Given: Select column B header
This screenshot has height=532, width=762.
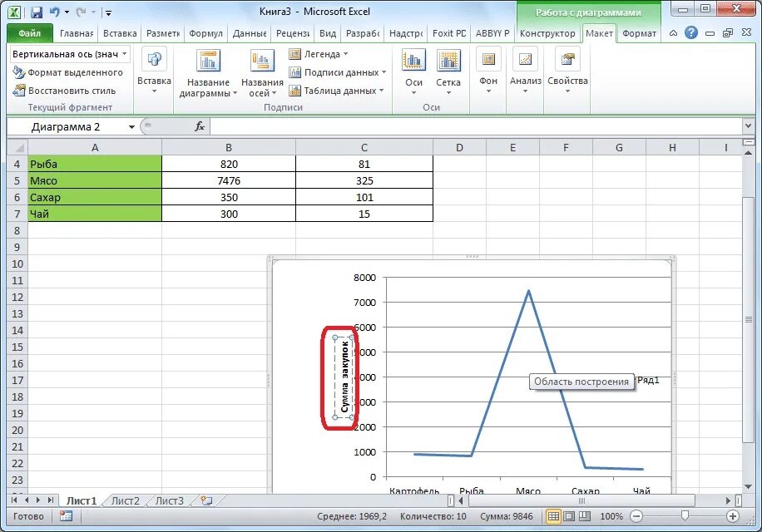Looking at the screenshot, I should 229,148.
